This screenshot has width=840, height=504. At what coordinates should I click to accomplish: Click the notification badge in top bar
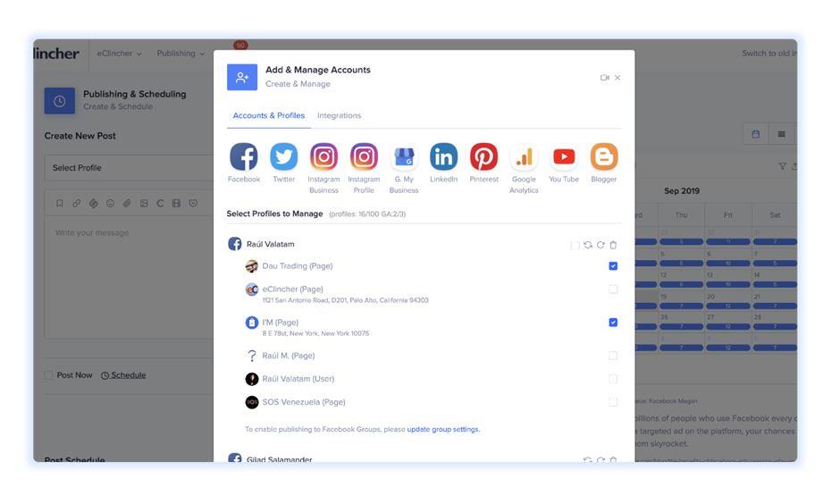pos(240,45)
